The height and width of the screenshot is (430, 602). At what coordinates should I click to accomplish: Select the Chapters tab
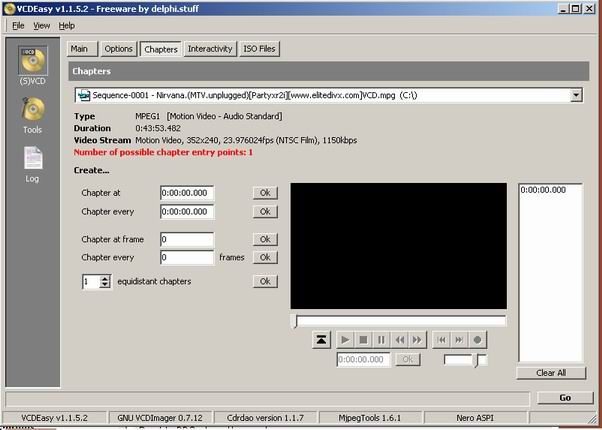pos(161,49)
